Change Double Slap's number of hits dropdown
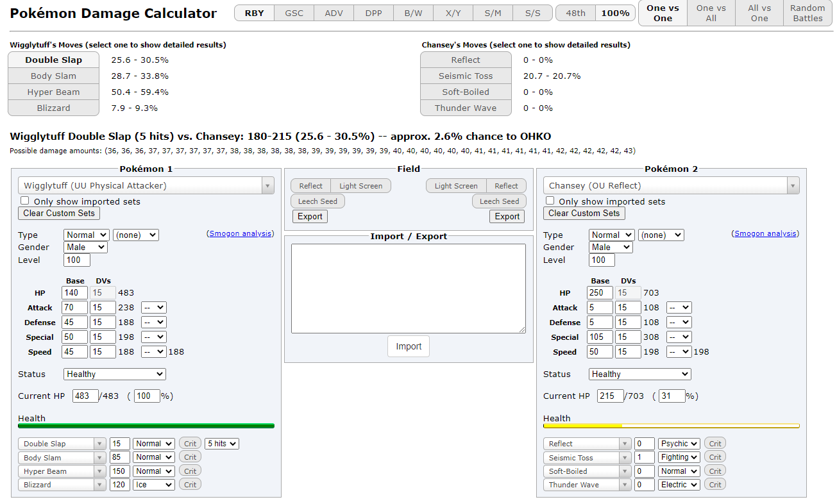 [x=221, y=444]
